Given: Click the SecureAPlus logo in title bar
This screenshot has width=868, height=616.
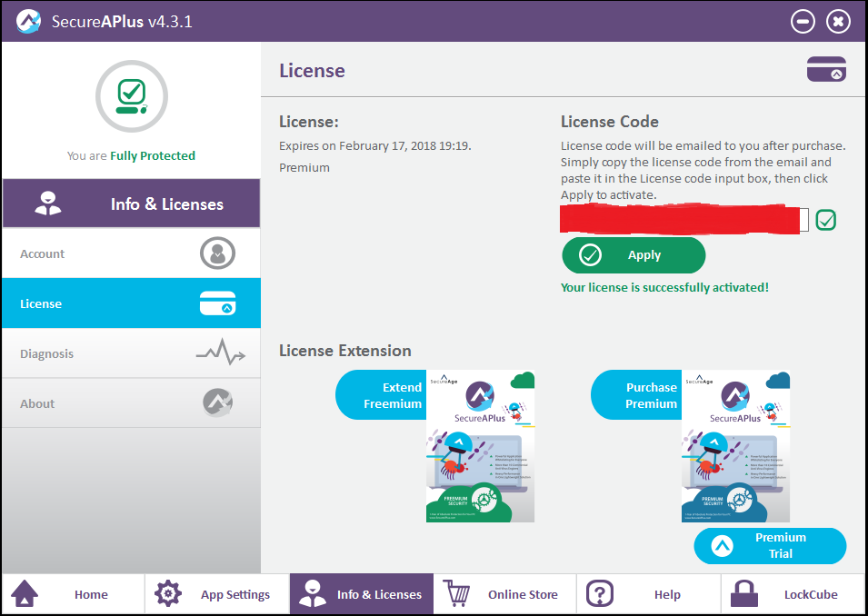Looking at the screenshot, I should tap(28, 21).
